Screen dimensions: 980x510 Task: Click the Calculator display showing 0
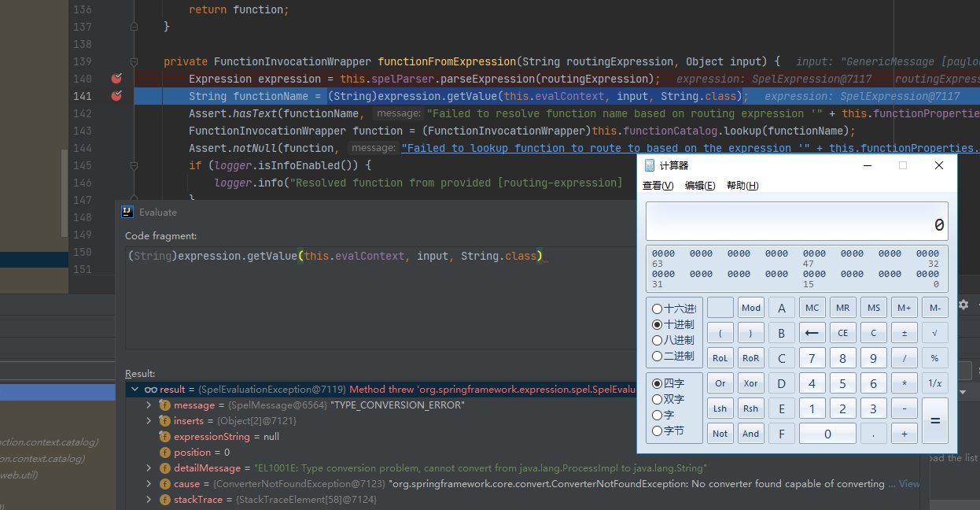click(797, 222)
